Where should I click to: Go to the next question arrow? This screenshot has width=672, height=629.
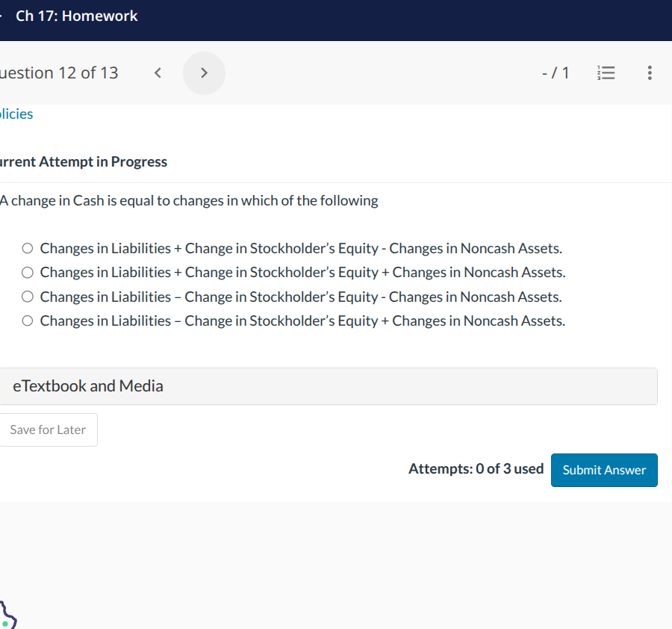(204, 73)
